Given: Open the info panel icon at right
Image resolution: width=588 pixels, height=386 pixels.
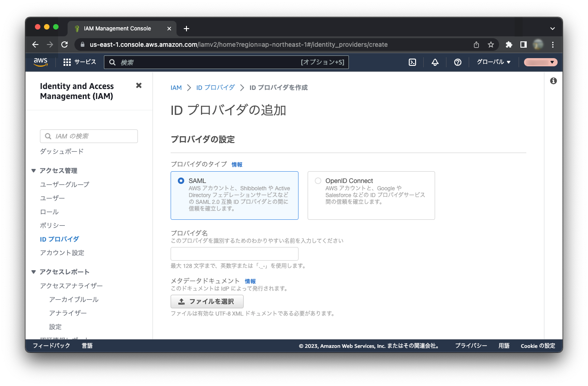Looking at the screenshot, I should [553, 81].
